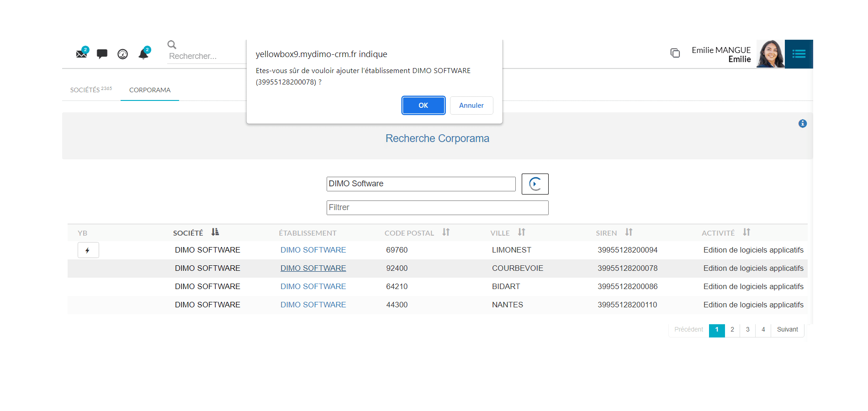Click the info icon
868x411 pixels.
click(x=802, y=124)
